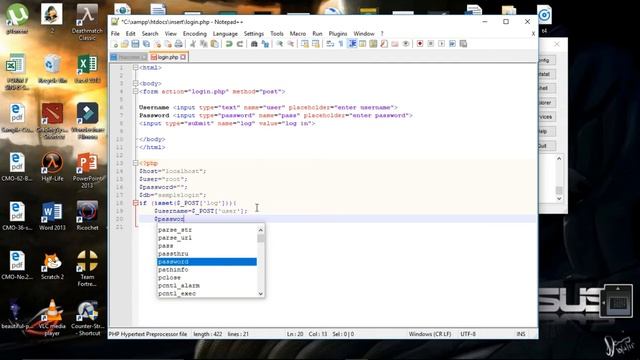Select 'pcntl_alarm' in the autocomplete list
This screenshot has width=640, height=360.
point(207,285)
